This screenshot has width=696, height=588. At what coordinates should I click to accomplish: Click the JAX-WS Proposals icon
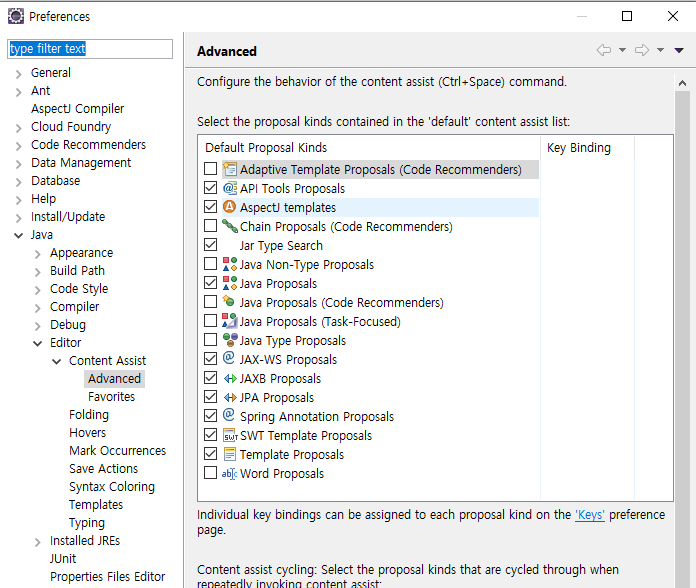(x=229, y=359)
